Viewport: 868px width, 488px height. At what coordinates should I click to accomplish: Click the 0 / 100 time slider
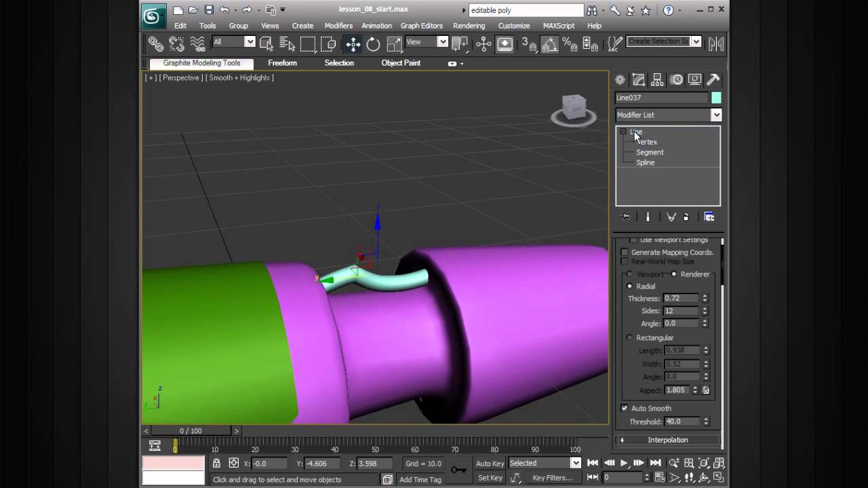click(191, 431)
